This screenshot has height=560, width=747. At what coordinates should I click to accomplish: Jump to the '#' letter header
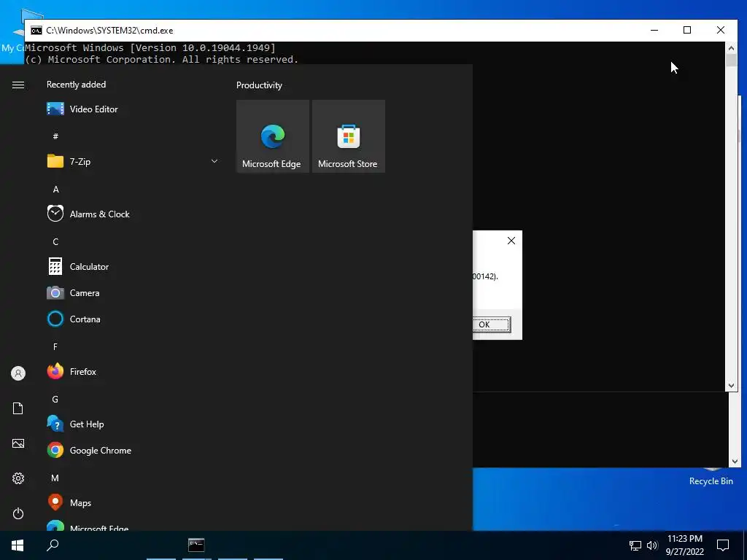point(55,136)
